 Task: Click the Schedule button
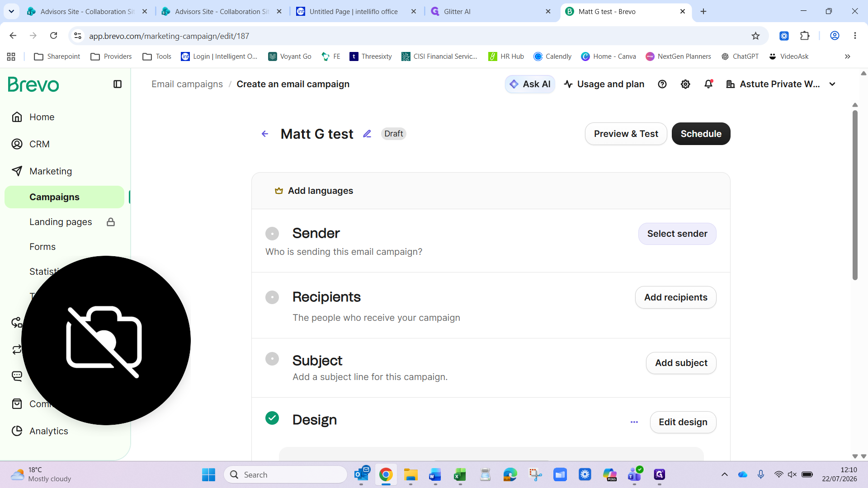coord(701,134)
